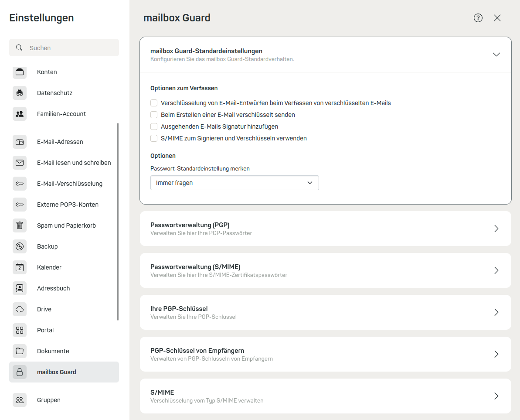
Task: Select E-Mail-Verschlüsselung in the sidebar
Action: coord(64,184)
